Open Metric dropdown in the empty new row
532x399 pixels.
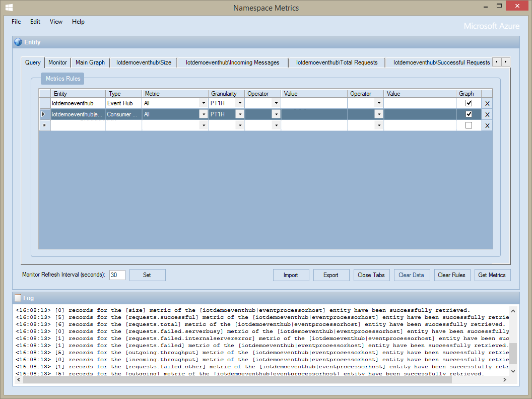tap(204, 125)
